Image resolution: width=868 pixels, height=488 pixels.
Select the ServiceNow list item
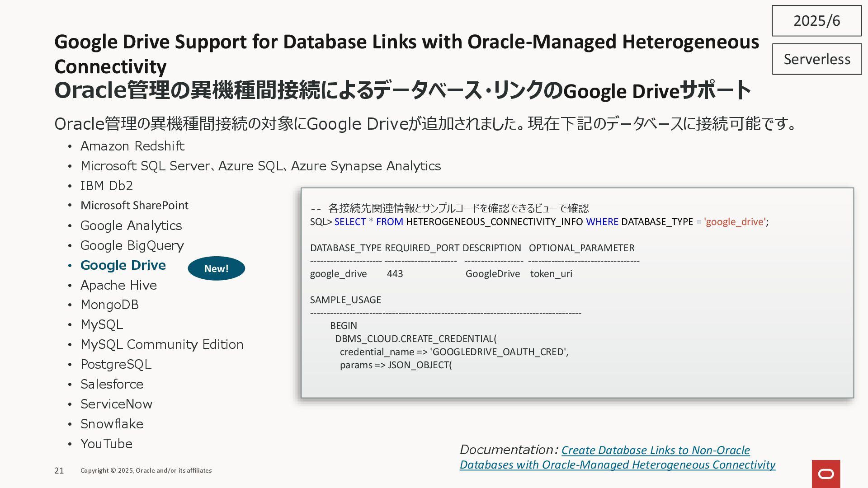[116, 404]
